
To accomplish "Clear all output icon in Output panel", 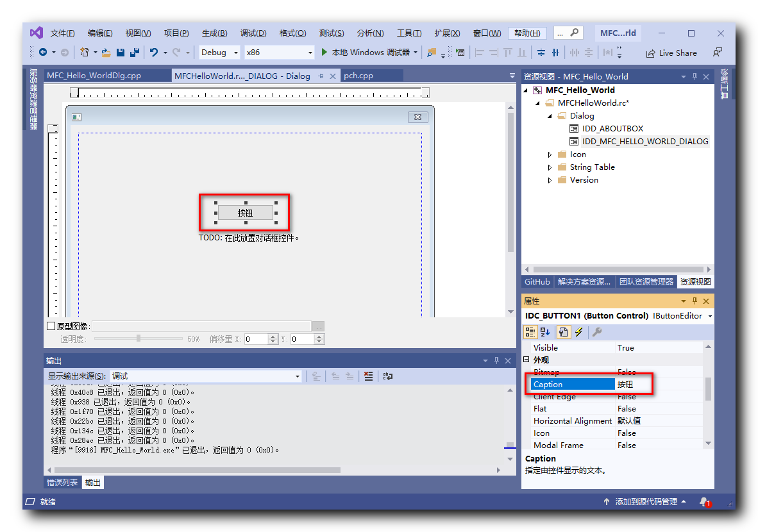I will [368, 376].
